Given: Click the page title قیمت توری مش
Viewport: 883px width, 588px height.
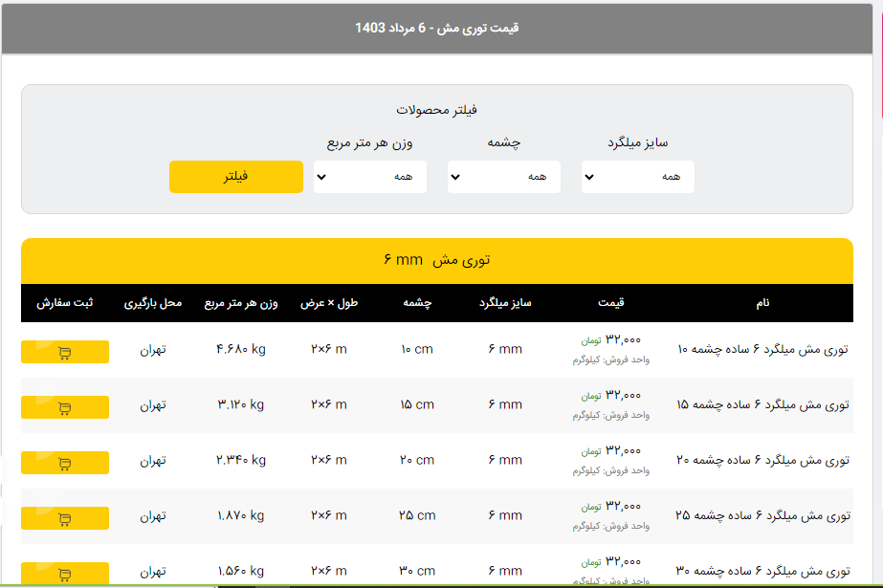Looking at the screenshot, I should pyautogui.click(x=436, y=27).
